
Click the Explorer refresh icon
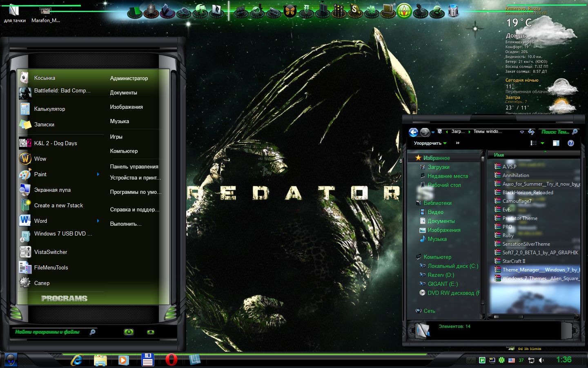coord(531,132)
